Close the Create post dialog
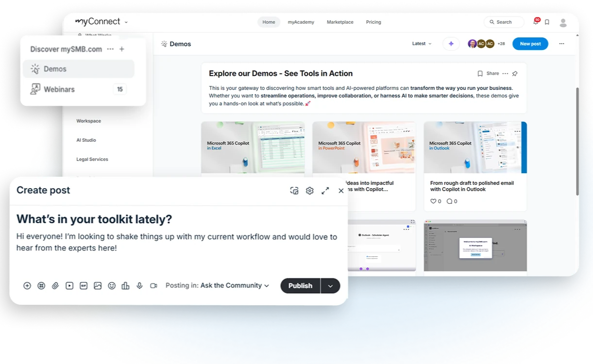Viewport: 593px width, 364px height. (341, 191)
